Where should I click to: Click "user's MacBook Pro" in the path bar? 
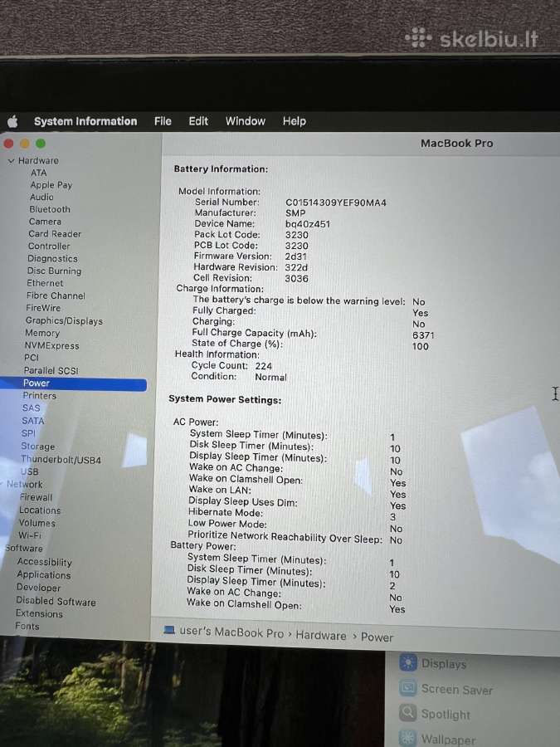coord(231,632)
